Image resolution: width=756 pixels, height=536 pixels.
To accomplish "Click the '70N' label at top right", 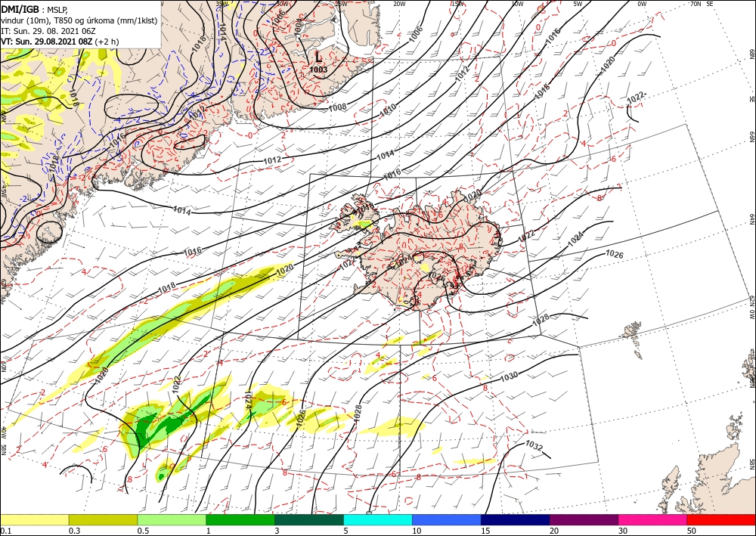I will [x=696, y=4].
